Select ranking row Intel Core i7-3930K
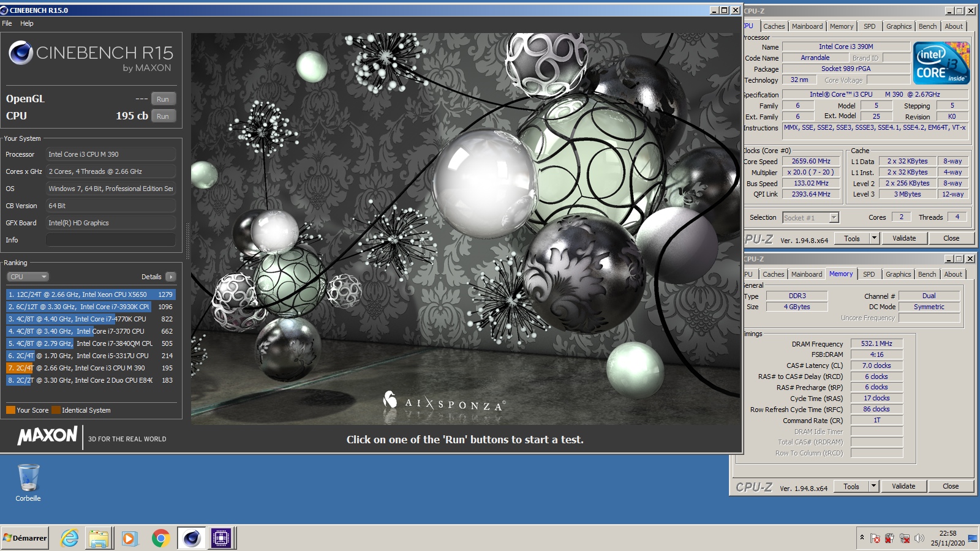980x551 pixels. (91, 307)
